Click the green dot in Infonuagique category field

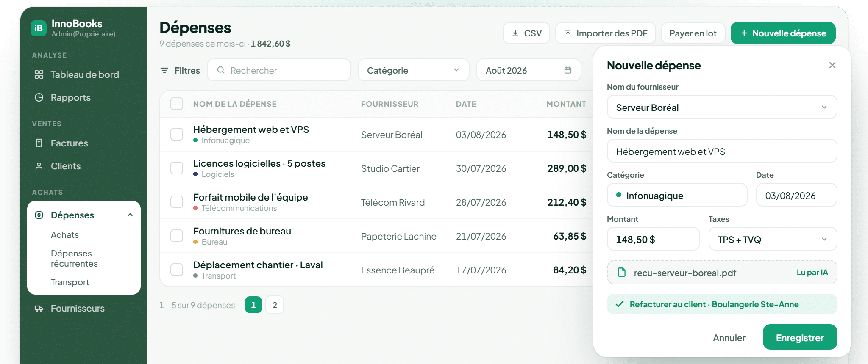pos(619,195)
